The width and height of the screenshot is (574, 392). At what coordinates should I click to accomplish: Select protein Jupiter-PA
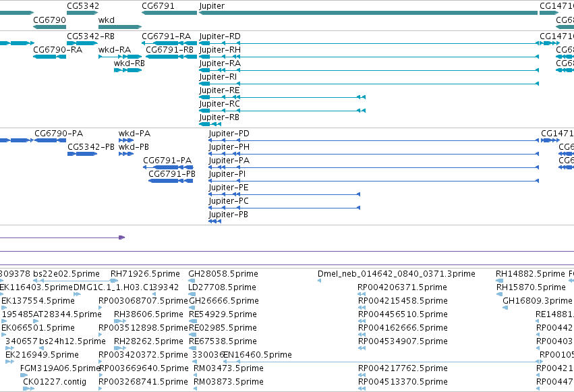(374, 167)
